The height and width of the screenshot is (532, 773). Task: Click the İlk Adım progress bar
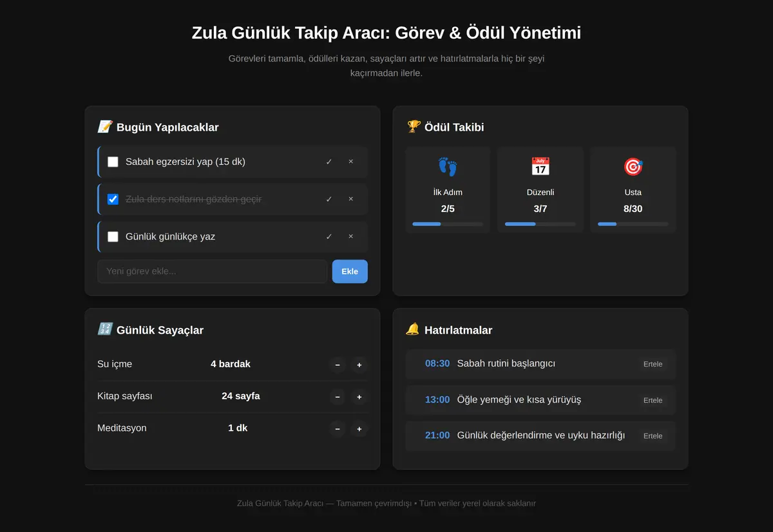[x=448, y=224]
